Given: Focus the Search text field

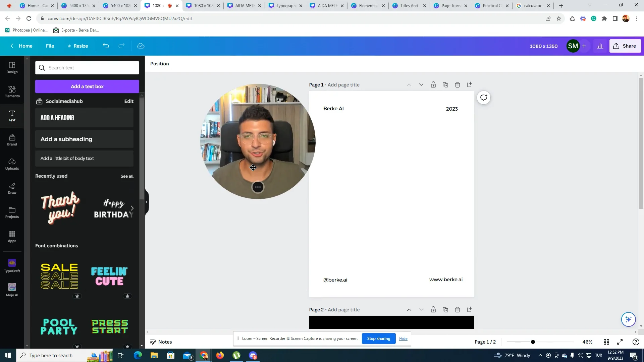Looking at the screenshot, I should [87, 68].
